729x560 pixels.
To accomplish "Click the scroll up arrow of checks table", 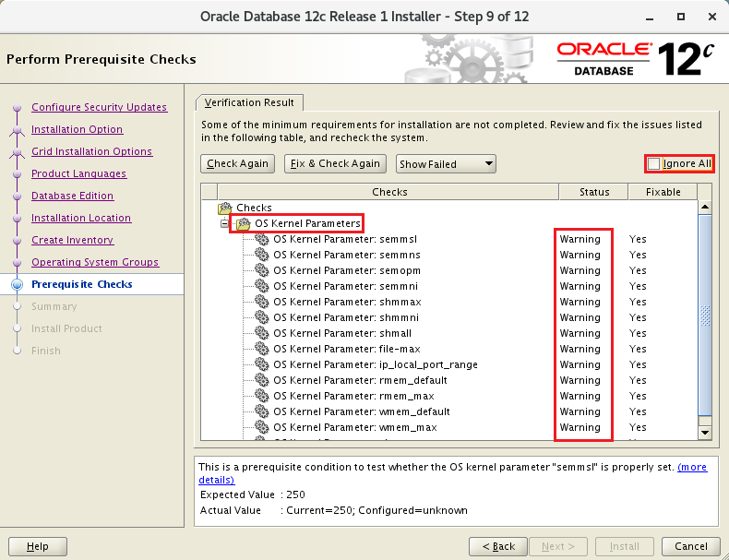I will (x=705, y=208).
